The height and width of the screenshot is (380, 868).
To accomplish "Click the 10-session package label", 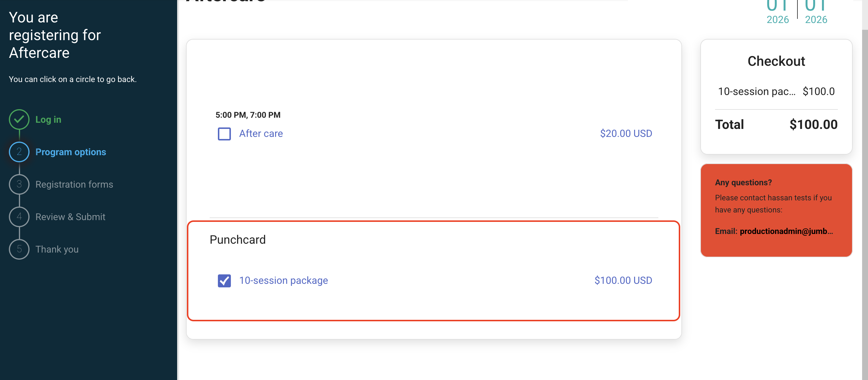I will (x=283, y=280).
